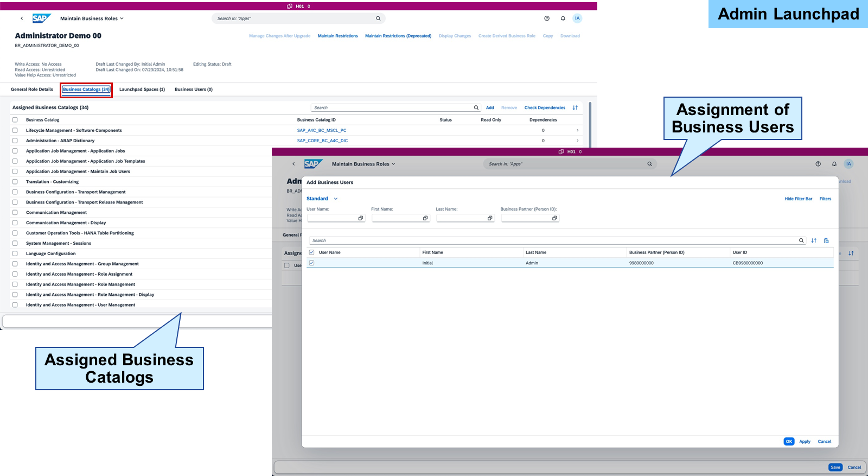Check Language Configuration row checkbox
Viewport: 868px width, 476px height.
point(15,253)
